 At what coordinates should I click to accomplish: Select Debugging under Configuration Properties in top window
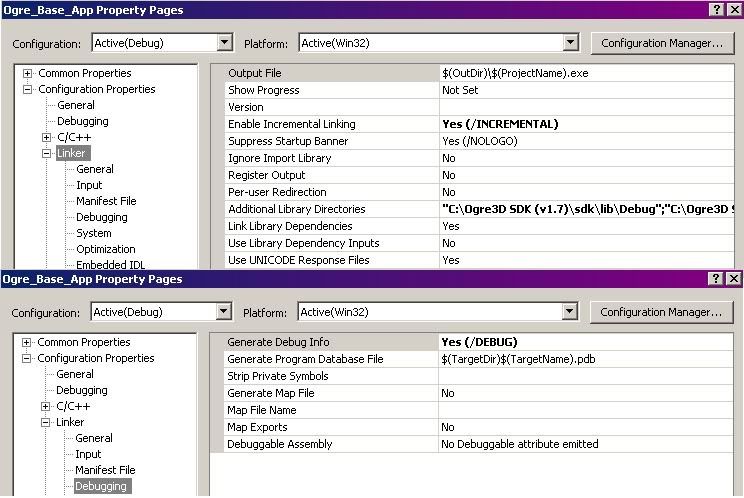point(83,121)
